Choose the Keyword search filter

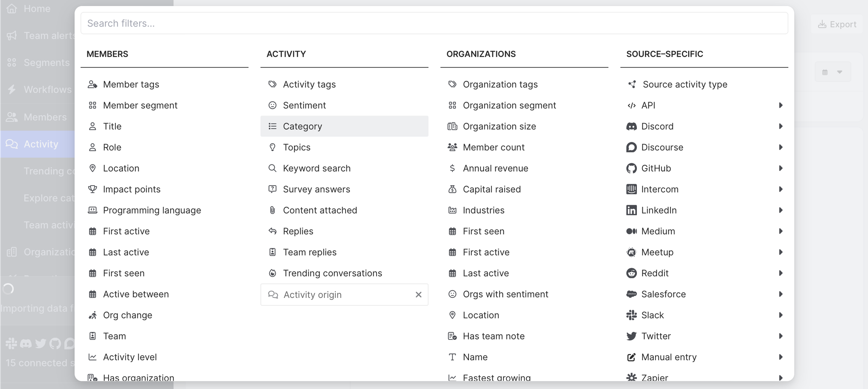316,168
